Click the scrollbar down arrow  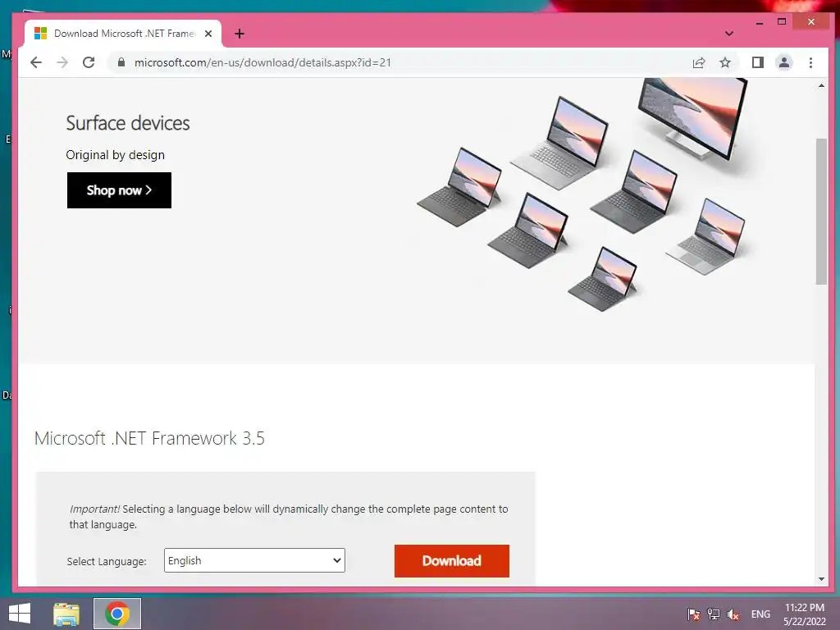(x=821, y=579)
